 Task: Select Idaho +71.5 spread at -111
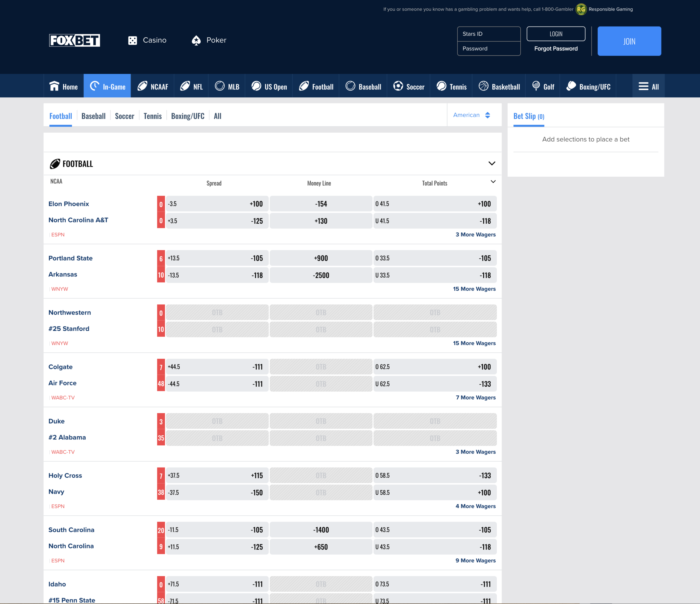[217, 584]
